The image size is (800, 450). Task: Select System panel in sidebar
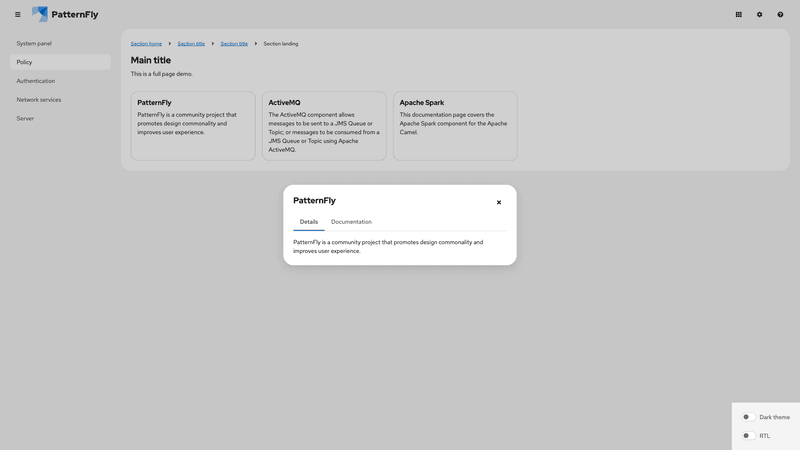pos(60,43)
